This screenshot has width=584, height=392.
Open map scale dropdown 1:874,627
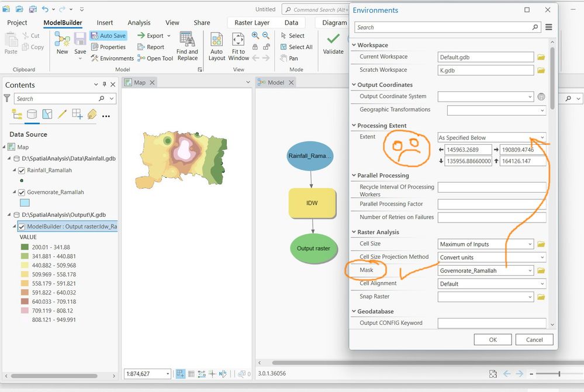[168, 374]
